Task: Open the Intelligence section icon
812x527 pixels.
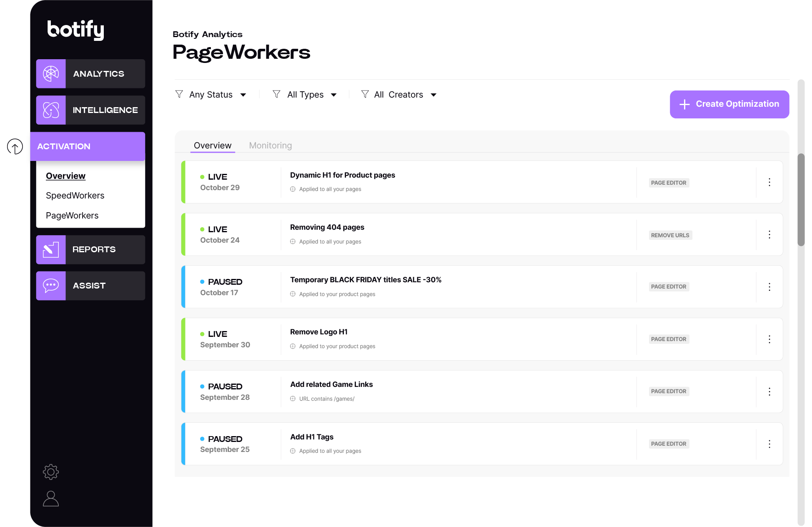Action: [x=50, y=110]
